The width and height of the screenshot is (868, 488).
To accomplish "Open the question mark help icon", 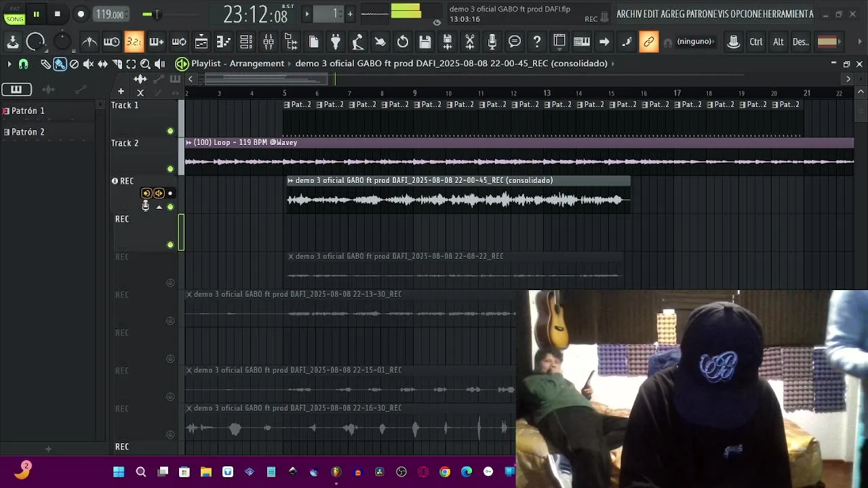I will [x=537, y=42].
